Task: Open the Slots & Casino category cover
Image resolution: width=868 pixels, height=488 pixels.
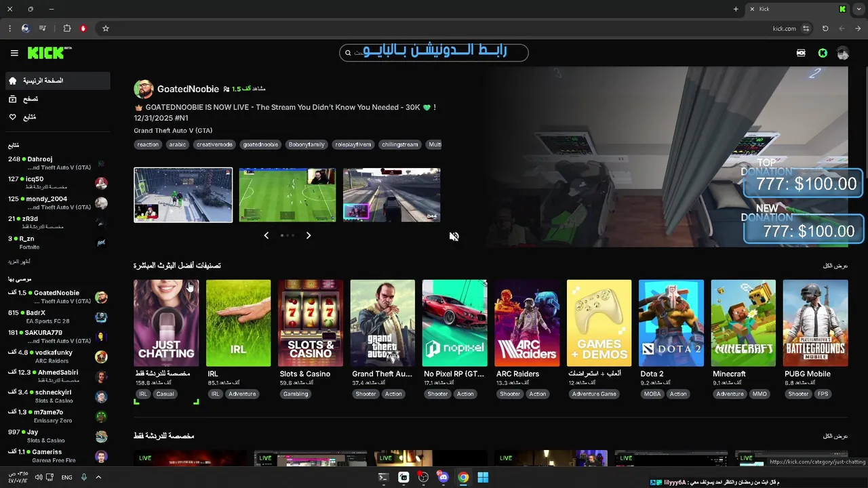Action: point(311,323)
